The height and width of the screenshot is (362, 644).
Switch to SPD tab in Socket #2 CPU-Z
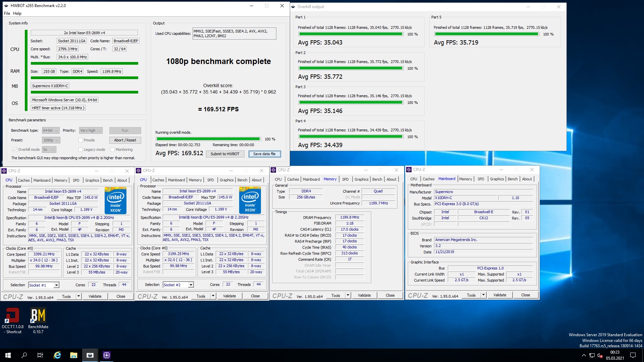point(210,180)
